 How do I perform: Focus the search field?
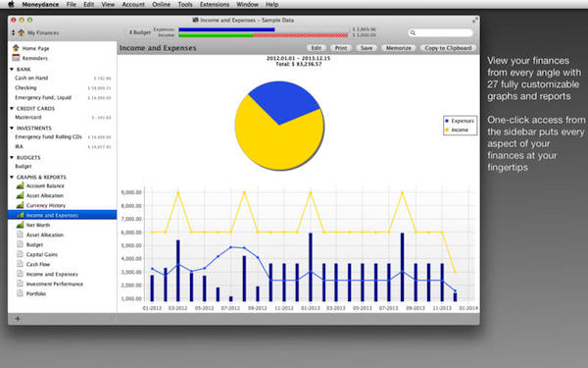(441, 33)
